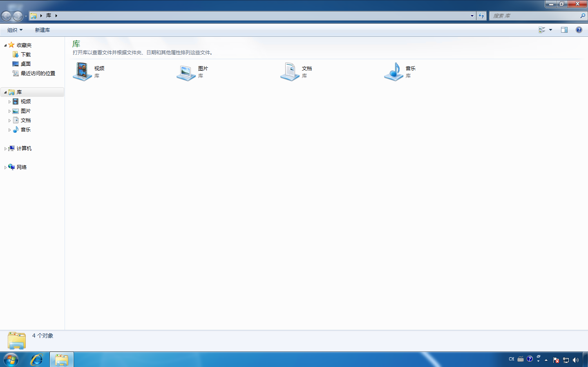Viewport: 588px width, 367px height.
Task: Open Action Center flag tray icon
Action: click(x=556, y=360)
